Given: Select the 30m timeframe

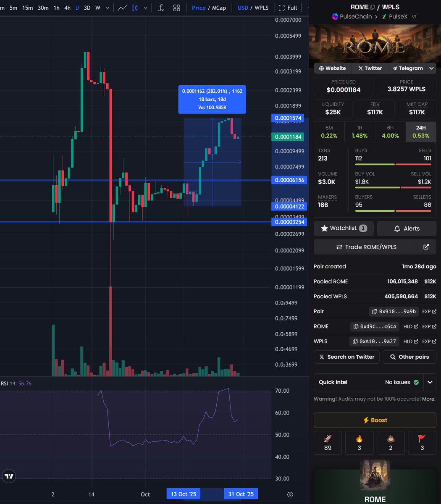Looking at the screenshot, I should 43,8.
